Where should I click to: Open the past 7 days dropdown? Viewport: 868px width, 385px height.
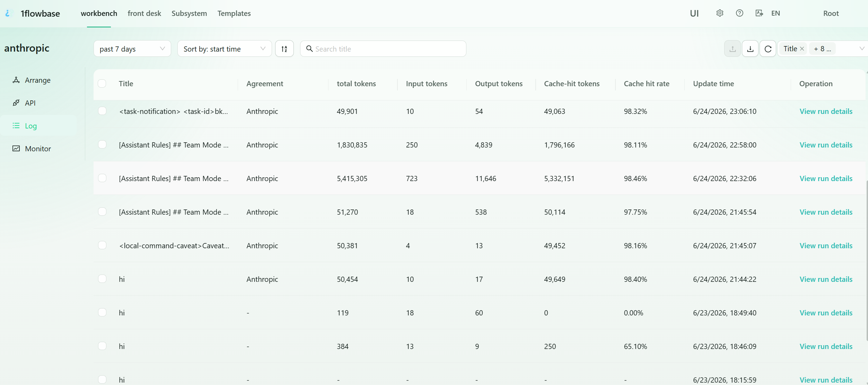(x=132, y=49)
